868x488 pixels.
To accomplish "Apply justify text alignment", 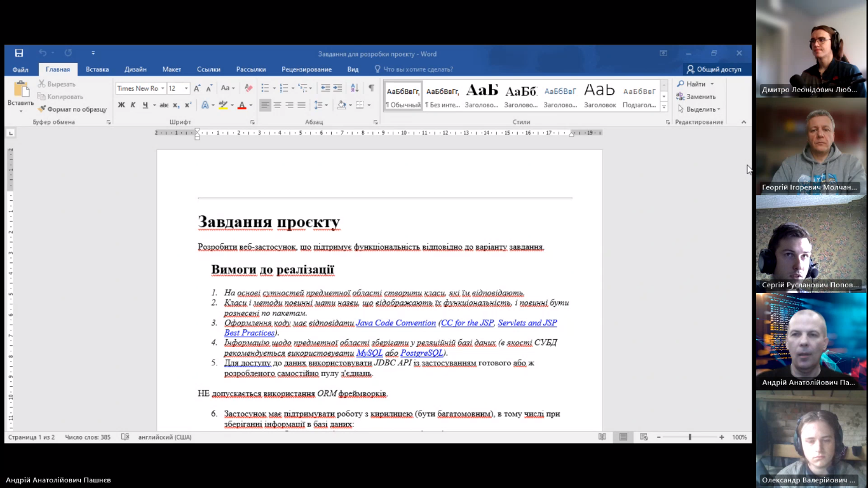I will [301, 105].
